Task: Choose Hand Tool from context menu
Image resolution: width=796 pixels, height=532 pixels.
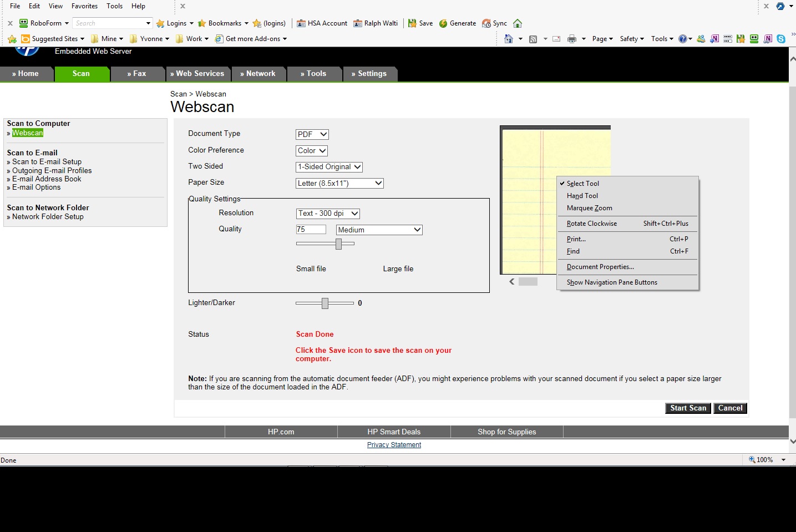Action: point(582,196)
